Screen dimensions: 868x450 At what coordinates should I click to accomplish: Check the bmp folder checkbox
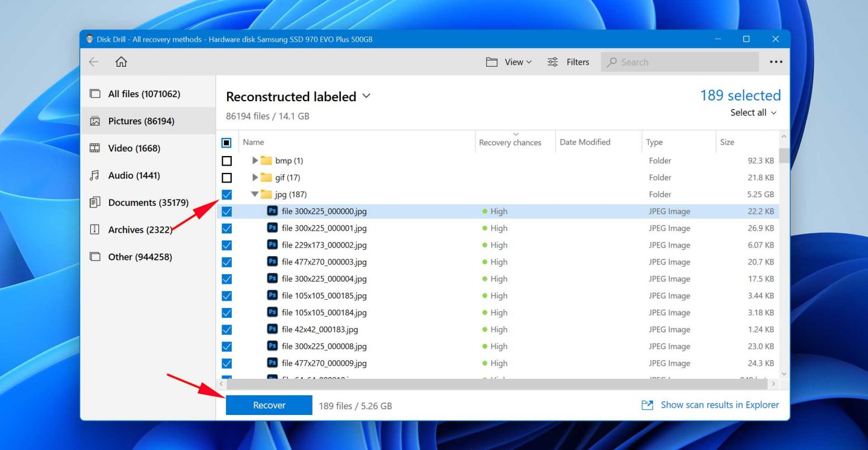[x=227, y=161]
